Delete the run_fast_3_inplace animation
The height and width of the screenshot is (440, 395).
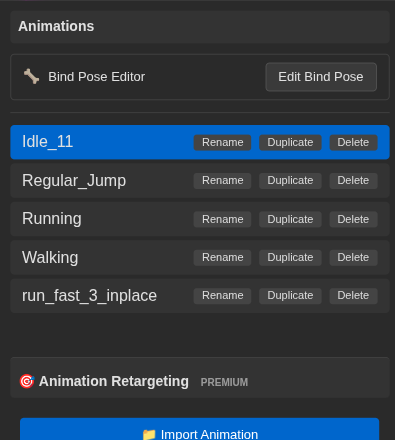(x=353, y=296)
